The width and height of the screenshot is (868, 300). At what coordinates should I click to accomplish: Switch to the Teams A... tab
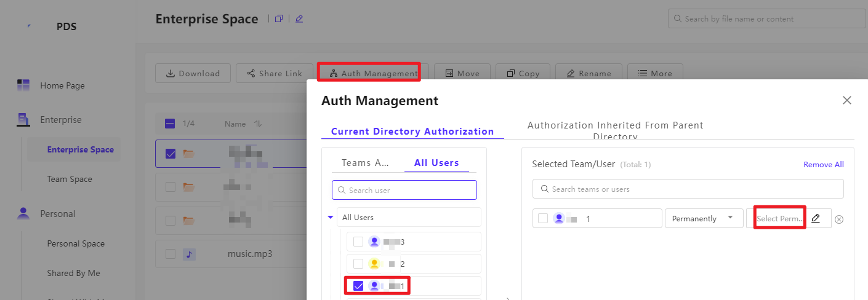tap(366, 163)
